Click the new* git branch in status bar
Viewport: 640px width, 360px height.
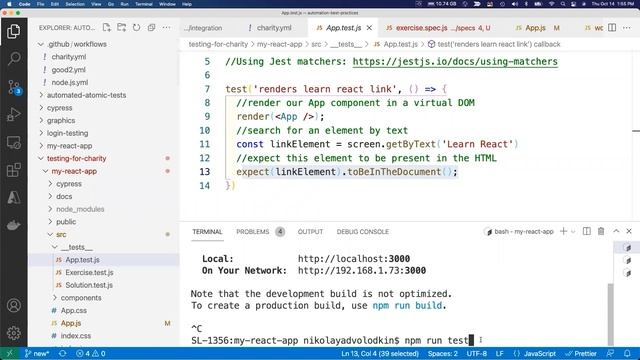(x=37, y=353)
